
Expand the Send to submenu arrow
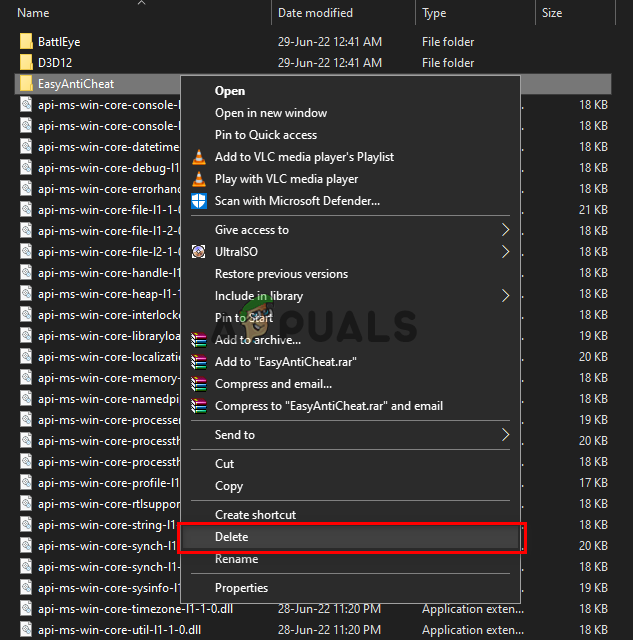coord(505,435)
